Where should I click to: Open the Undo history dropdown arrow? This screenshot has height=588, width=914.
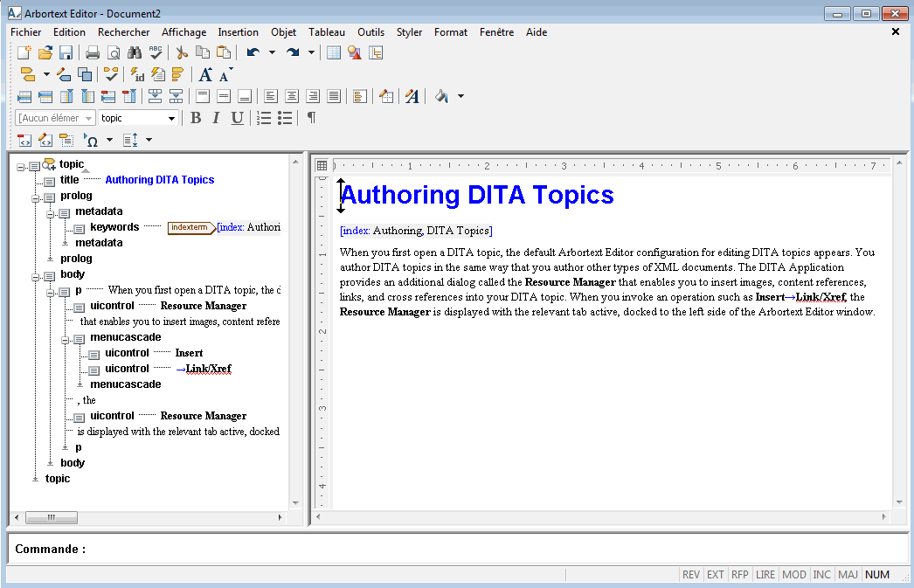272,53
